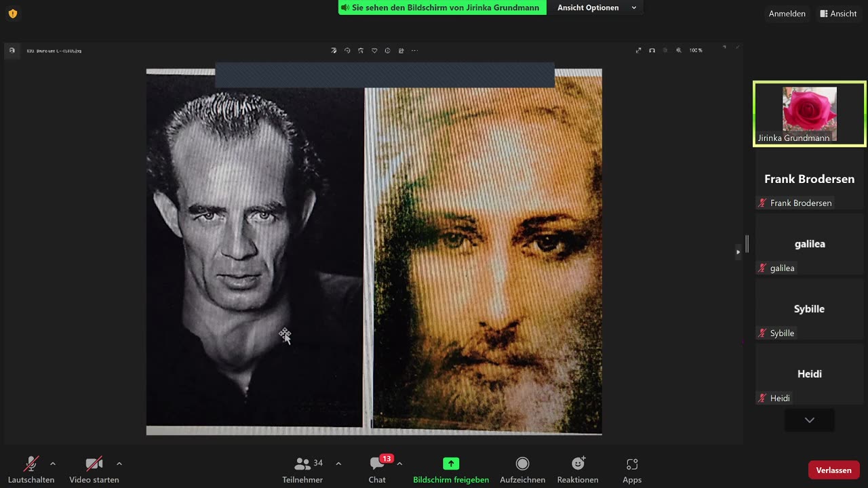Leave the meeting with Verlassen

click(x=834, y=470)
